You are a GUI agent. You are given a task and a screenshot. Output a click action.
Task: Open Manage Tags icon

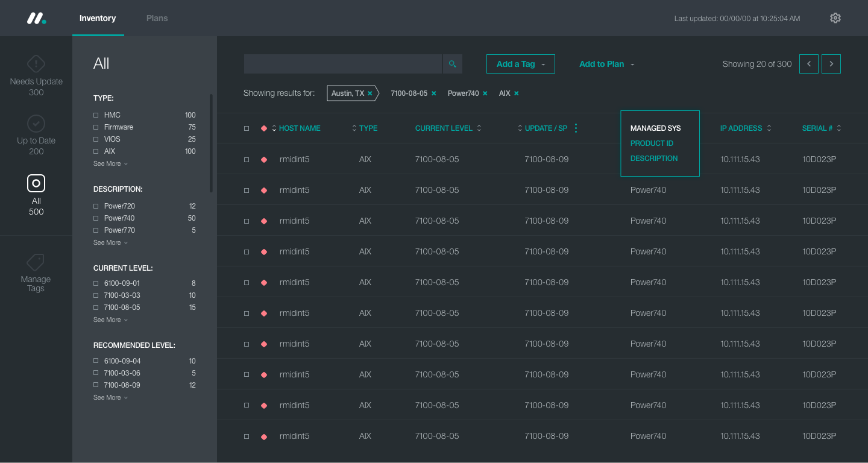pos(36,262)
